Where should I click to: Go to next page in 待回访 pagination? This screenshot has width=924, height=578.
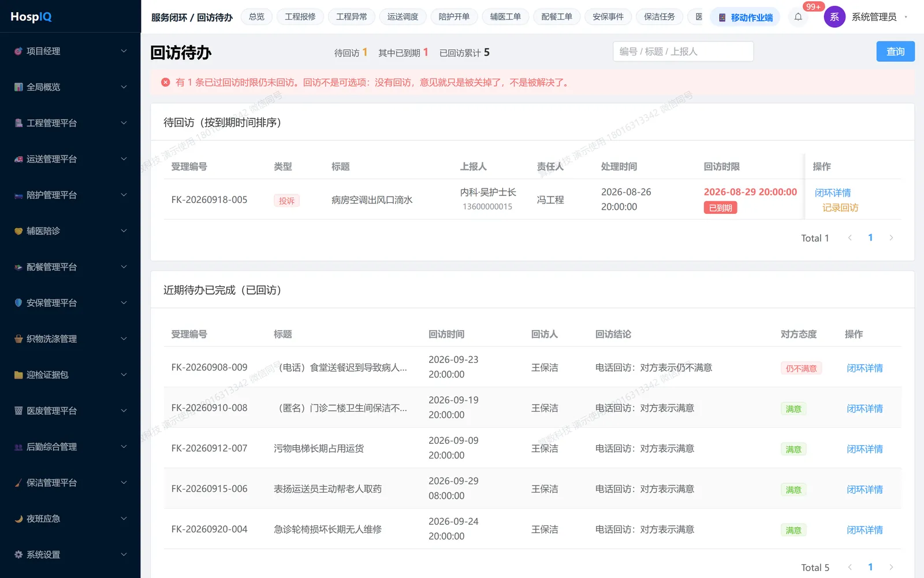click(891, 238)
